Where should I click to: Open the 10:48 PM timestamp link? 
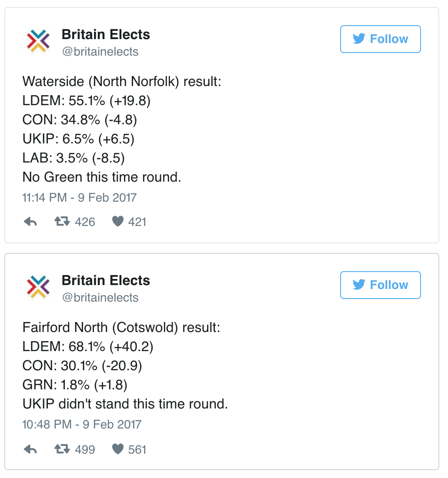click(x=82, y=424)
